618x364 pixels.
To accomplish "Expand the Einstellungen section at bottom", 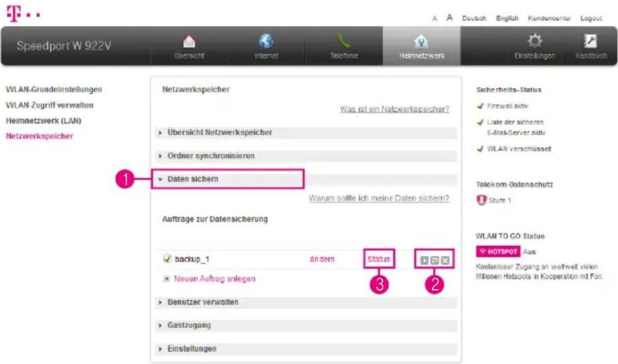I will pyautogui.click(x=306, y=349).
